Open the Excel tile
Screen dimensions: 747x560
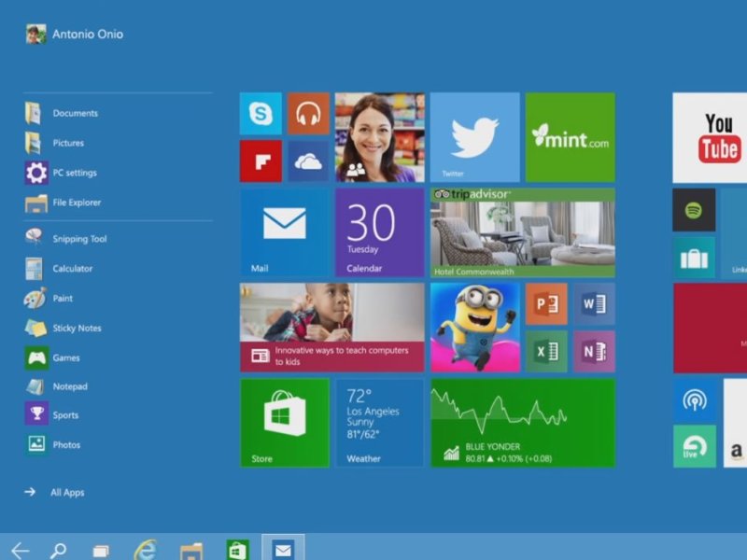pos(546,352)
